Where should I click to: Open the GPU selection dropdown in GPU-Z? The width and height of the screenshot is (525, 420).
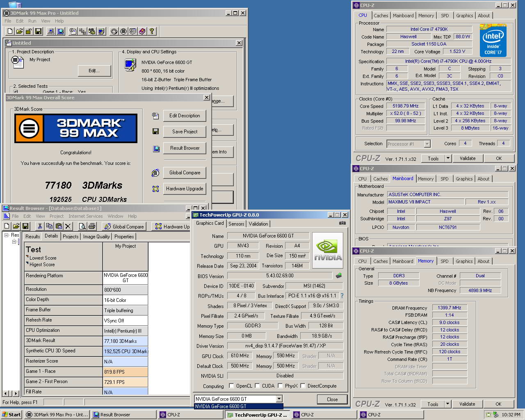pos(279,399)
